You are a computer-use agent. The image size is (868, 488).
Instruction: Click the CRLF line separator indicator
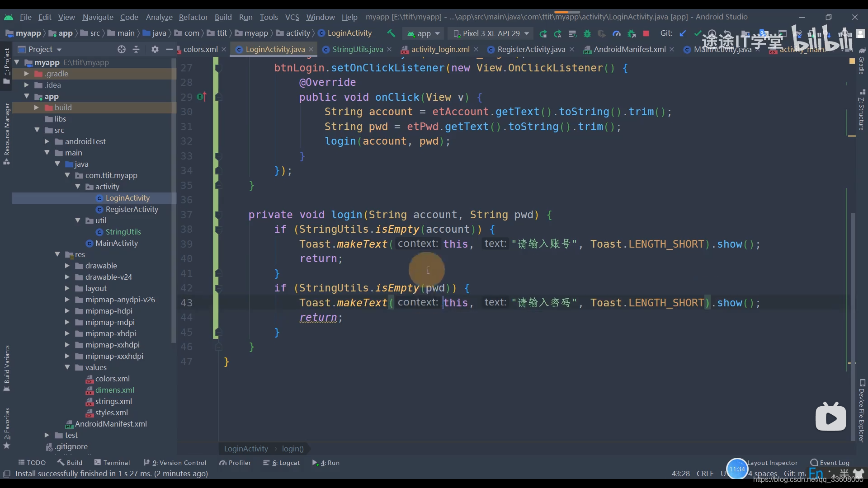tap(705, 474)
